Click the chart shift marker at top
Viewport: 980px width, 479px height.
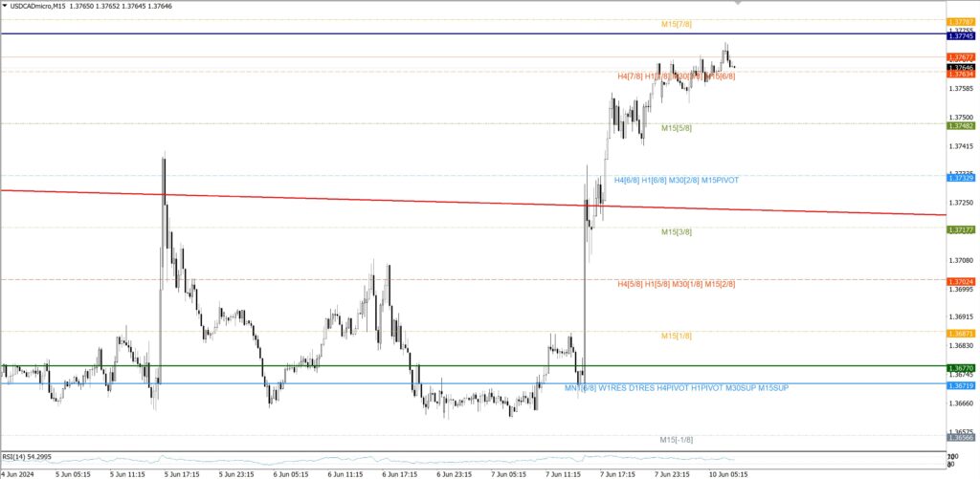[x=736, y=3]
